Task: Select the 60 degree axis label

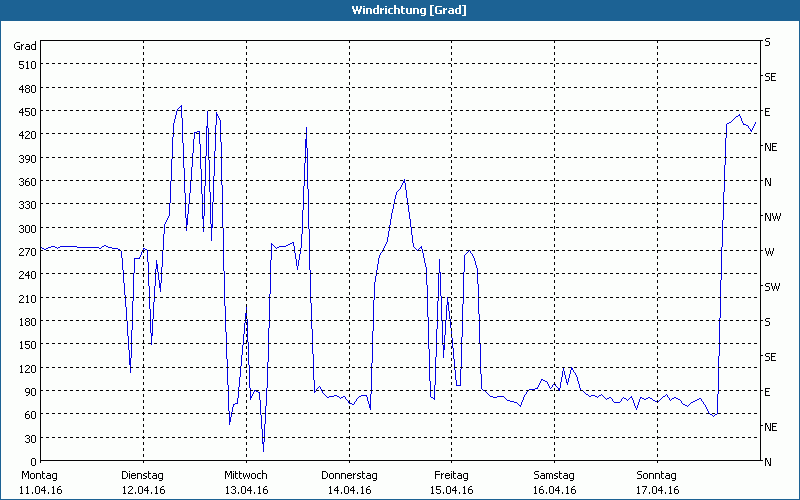Action: pos(31,415)
